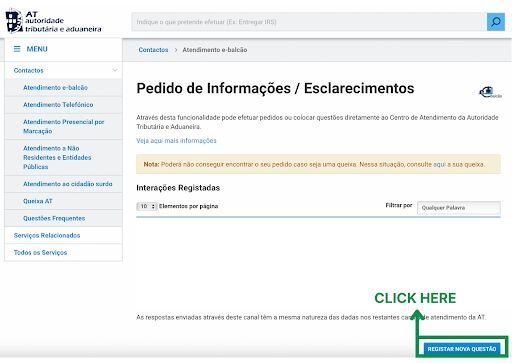
Task: Open Atendimento Presencial por Marcação
Action: point(63,126)
